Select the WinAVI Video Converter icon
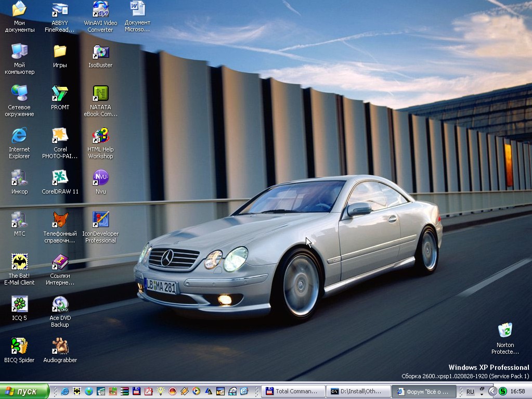 click(100, 10)
